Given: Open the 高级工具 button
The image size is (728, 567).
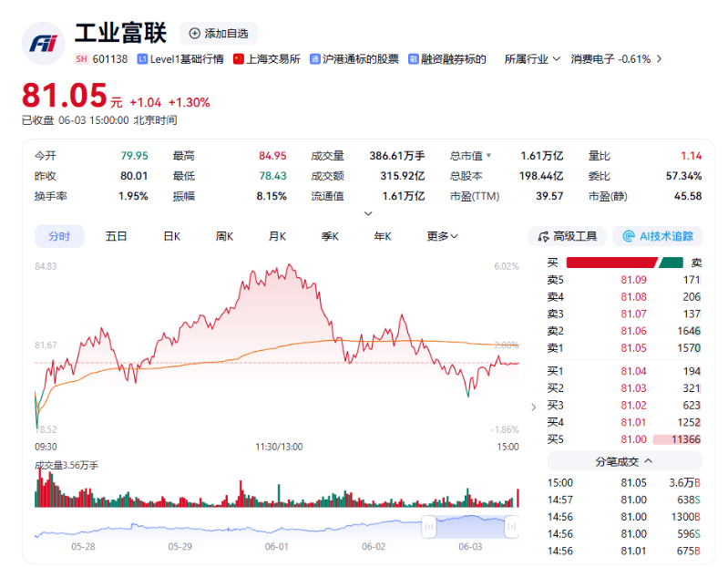Looking at the screenshot, I should 567,236.
